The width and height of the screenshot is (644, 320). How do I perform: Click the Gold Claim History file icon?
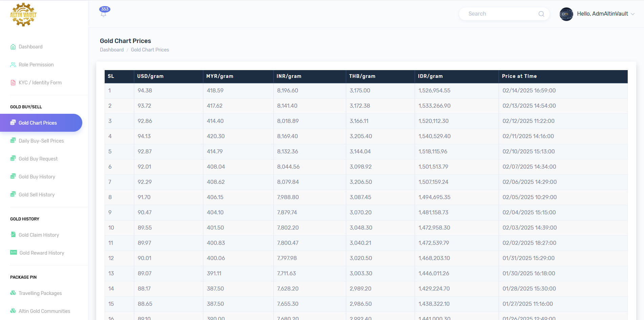coord(13,235)
